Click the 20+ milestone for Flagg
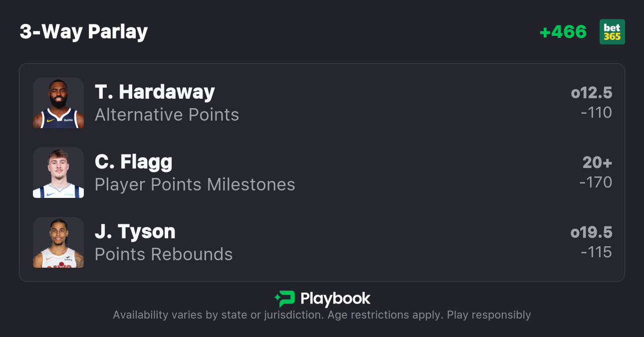This screenshot has width=644, height=337. click(597, 163)
